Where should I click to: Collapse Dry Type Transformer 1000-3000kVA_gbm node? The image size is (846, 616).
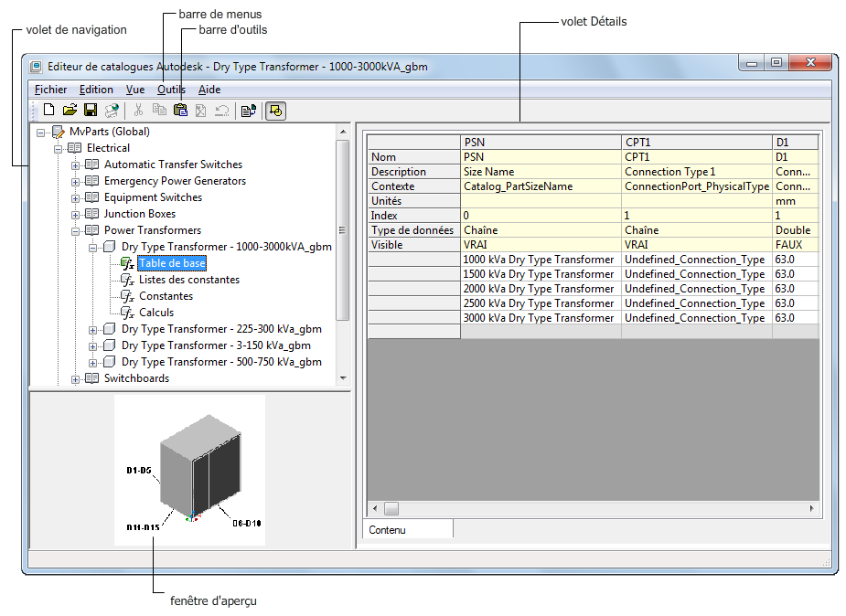(x=92, y=248)
